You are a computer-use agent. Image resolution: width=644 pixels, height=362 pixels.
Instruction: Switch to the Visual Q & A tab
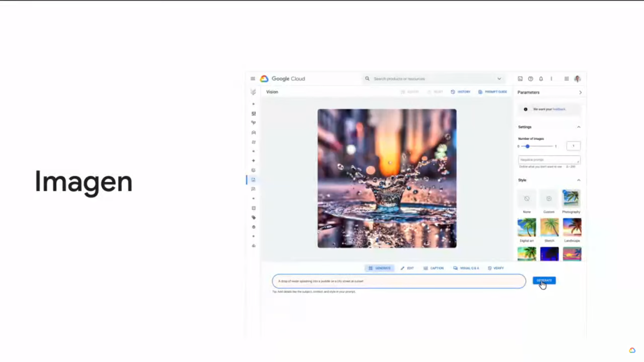pyautogui.click(x=466, y=268)
